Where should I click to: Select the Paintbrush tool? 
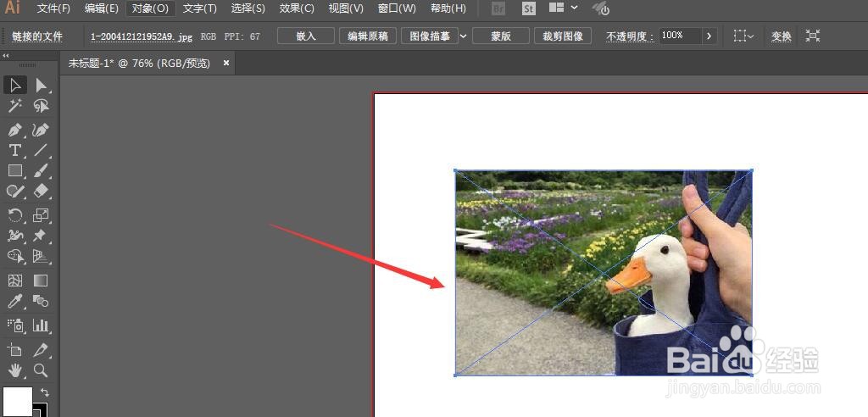[x=41, y=171]
